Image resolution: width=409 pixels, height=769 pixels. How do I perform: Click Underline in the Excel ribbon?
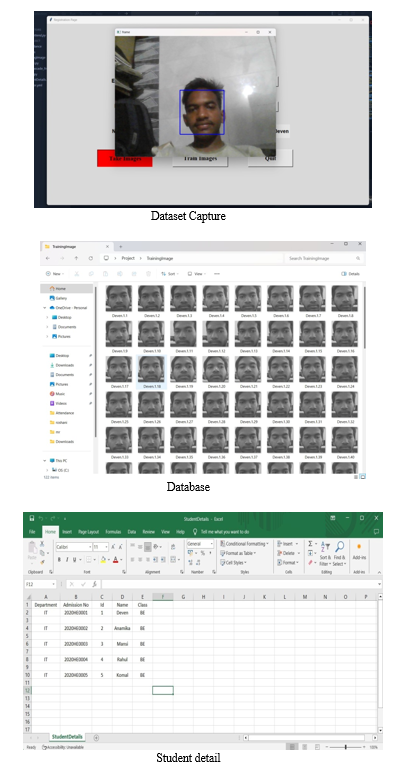click(75, 560)
